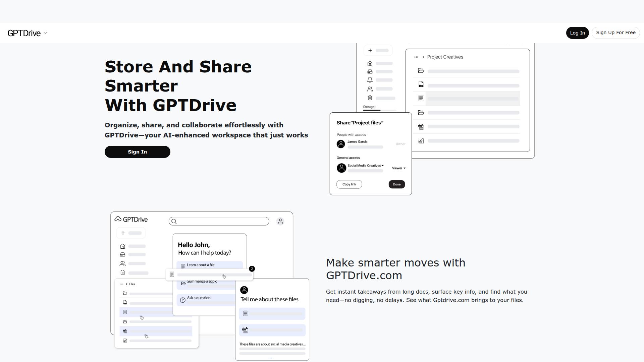Click the storage progress bar under Storage

tap(379, 110)
